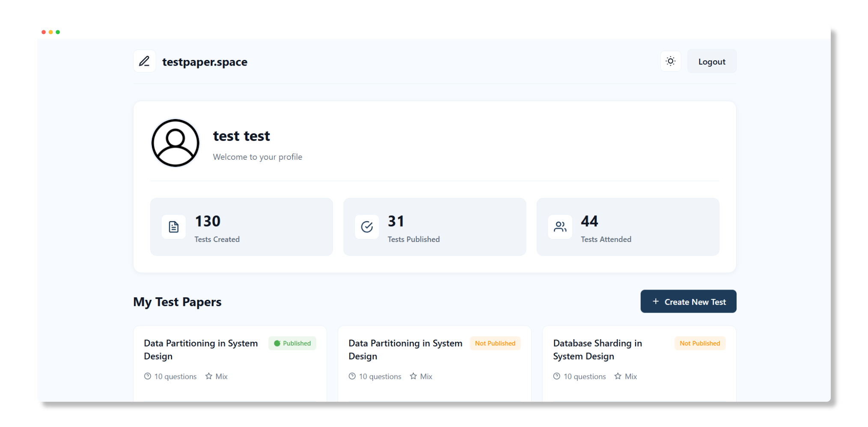The height and width of the screenshot is (427, 868).
Task: Click the plus icon in Create New Test
Action: [x=656, y=302]
